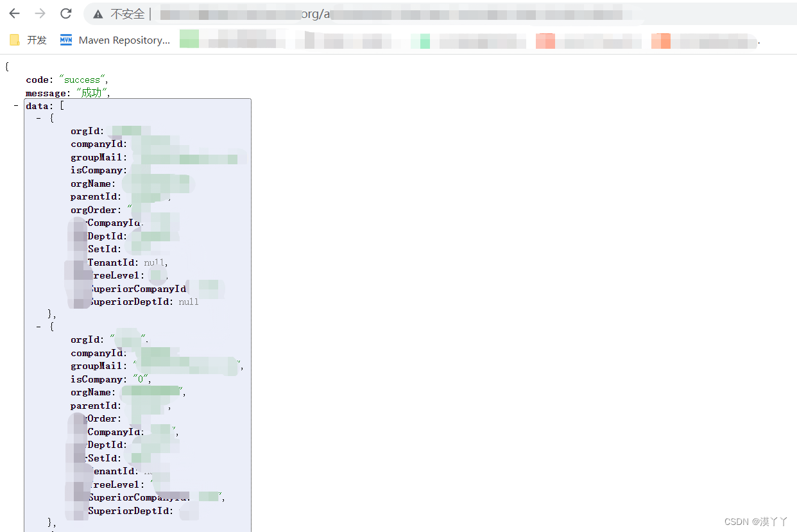Go back with the browser back arrow
797x532 pixels.
coord(14,13)
